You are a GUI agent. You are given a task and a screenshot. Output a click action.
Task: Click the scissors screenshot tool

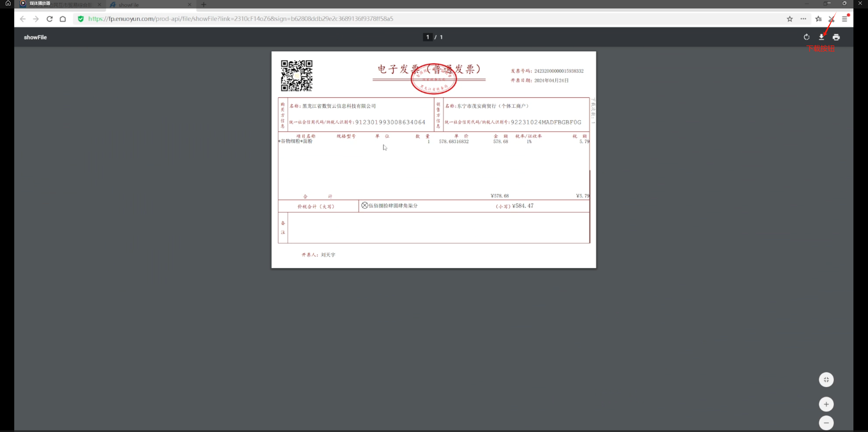click(831, 19)
